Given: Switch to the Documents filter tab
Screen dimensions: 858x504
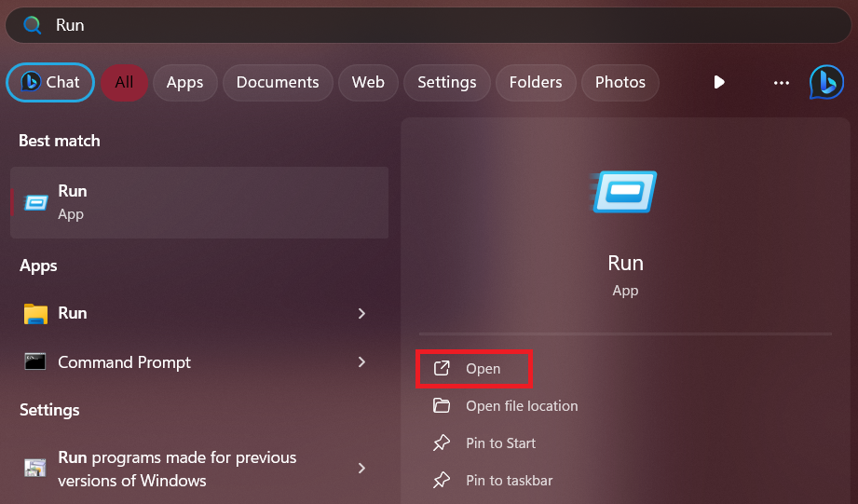Looking at the screenshot, I should 278,82.
